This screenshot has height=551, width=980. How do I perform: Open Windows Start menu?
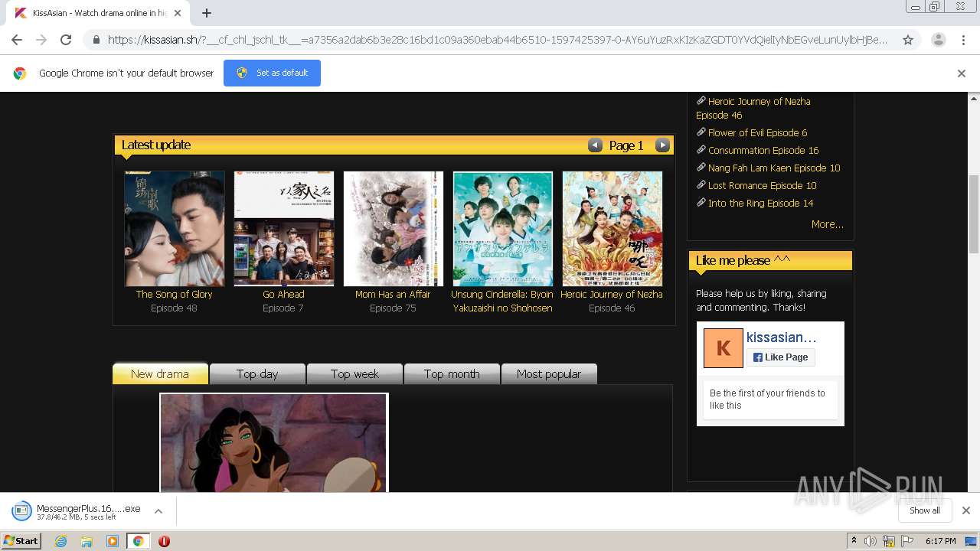click(x=21, y=541)
